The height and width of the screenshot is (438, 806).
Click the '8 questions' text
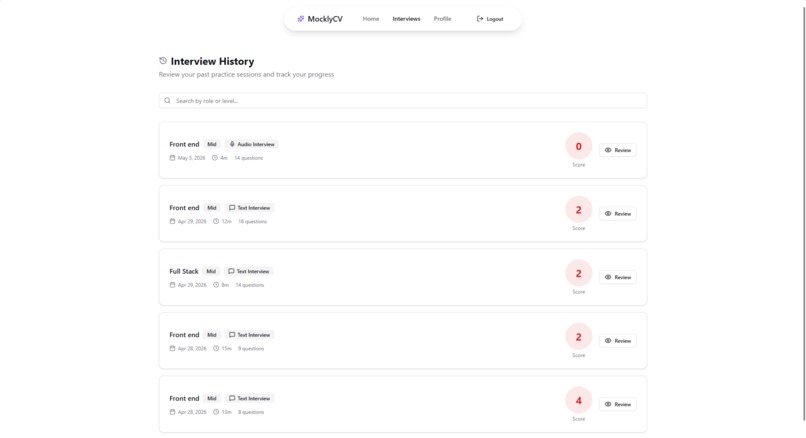[251, 412]
